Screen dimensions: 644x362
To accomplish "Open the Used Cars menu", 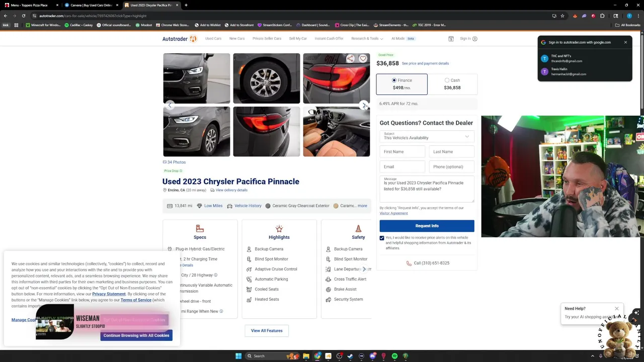I will click(213, 39).
